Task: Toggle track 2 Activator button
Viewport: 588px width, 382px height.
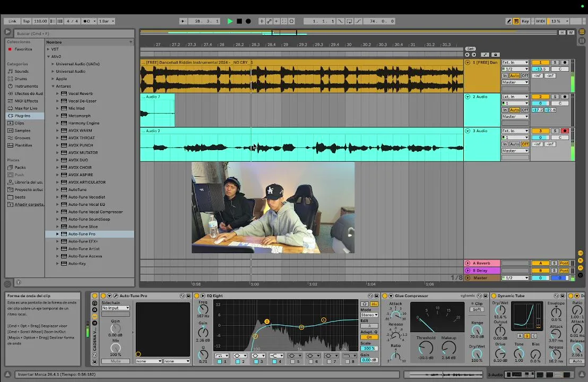Action: [540, 97]
